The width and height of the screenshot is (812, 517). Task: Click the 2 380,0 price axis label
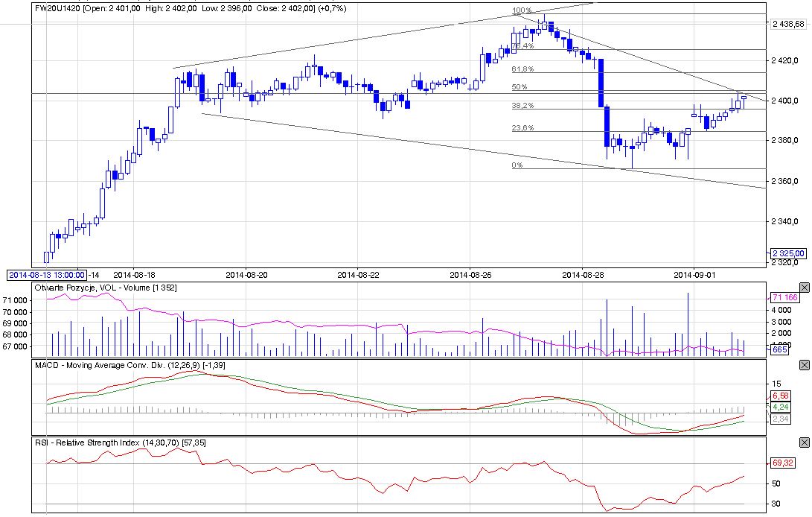pos(784,141)
